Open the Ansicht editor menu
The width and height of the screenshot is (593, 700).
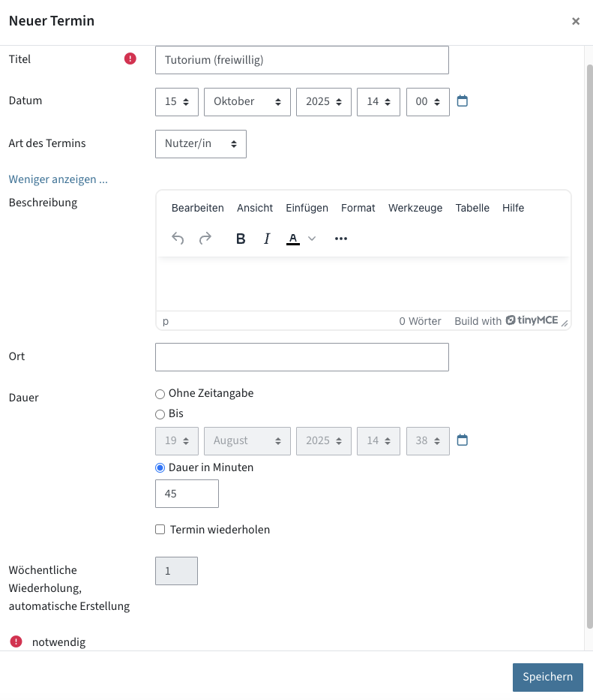[x=255, y=208]
